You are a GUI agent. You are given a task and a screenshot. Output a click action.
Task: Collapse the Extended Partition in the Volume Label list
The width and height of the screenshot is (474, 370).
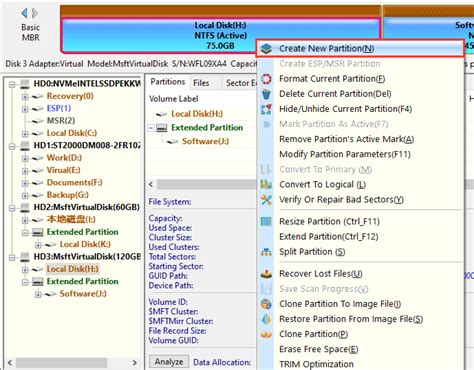click(x=151, y=128)
